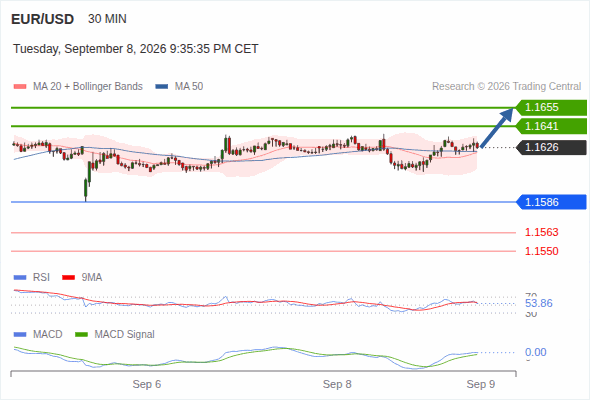Screen dimensions: 590x400
Task: Click the 1.1563 red support level
Action: [541, 232]
